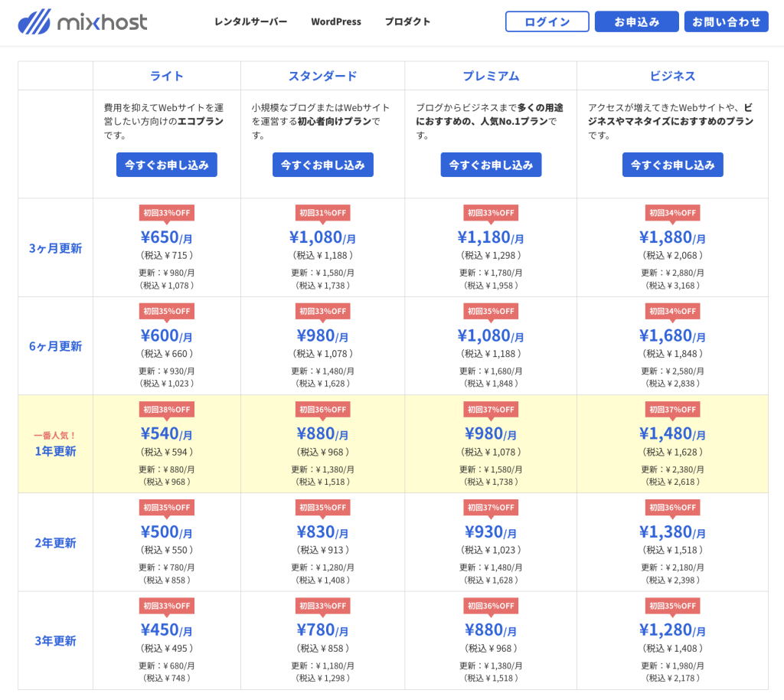This screenshot has height=700, width=784.
Task: Click 今すぐお申し込み under ビジネス
Action: 672,165
